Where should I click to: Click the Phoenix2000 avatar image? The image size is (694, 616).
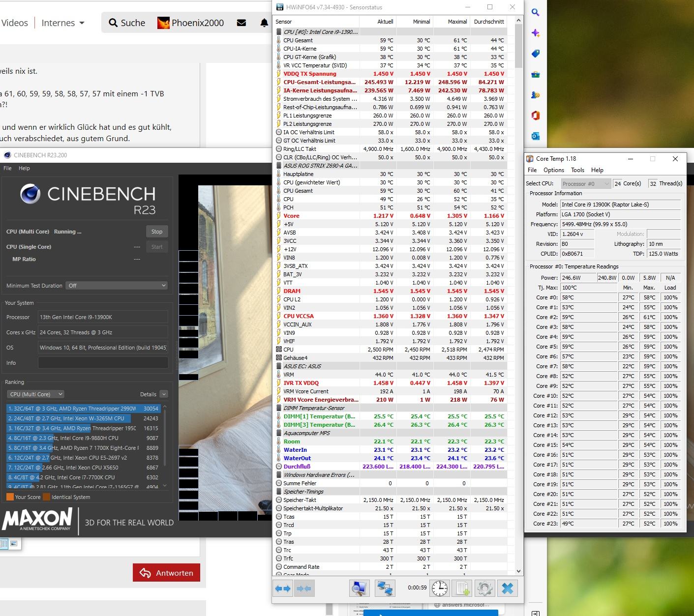tap(163, 23)
